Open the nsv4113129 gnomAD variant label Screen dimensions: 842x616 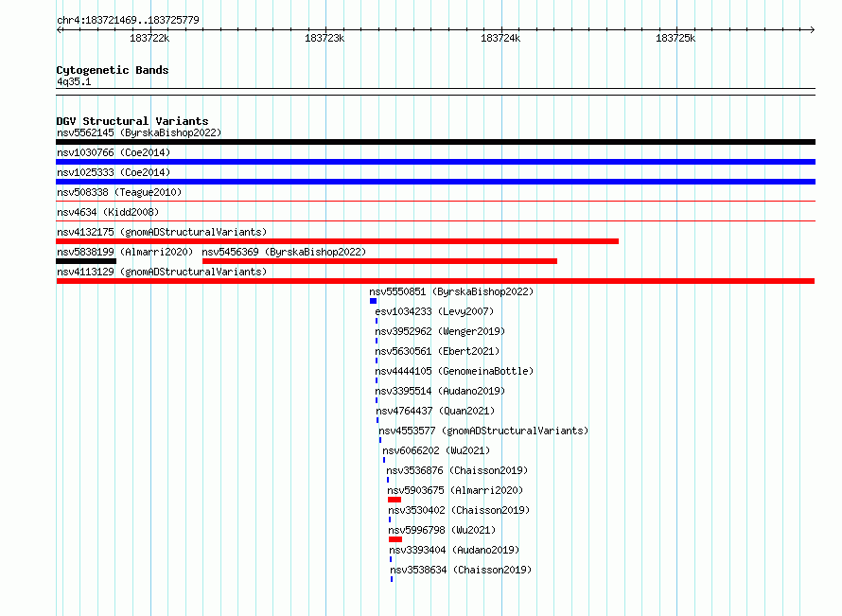tap(162, 272)
